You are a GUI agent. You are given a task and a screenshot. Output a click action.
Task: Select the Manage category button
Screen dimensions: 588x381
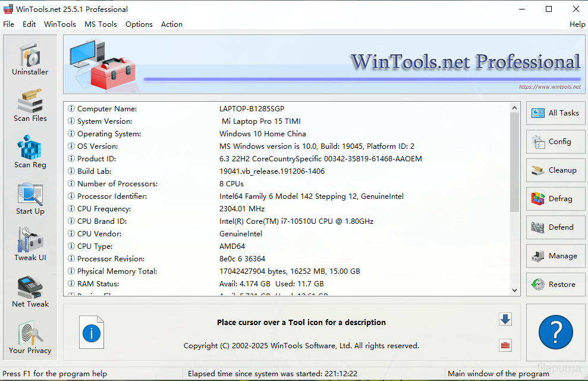click(x=555, y=255)
